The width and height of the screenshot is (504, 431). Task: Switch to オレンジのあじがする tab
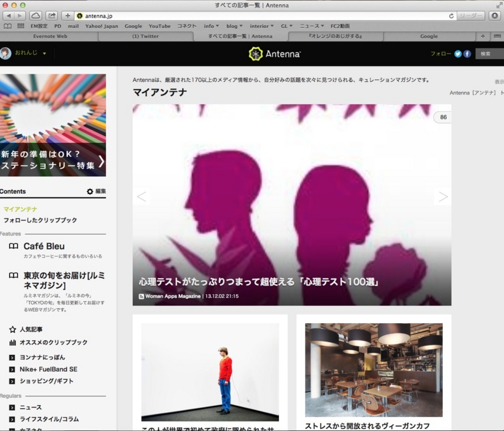click(x=335, y=37)
